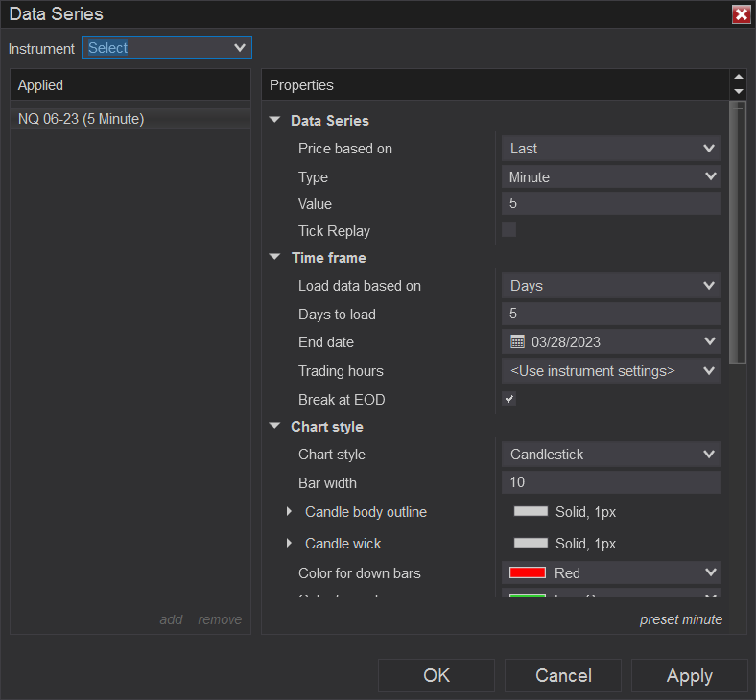Collapse the Data Series section
Image resolution: width=756 pixels, height=700 pixels.
coord(275,121)
